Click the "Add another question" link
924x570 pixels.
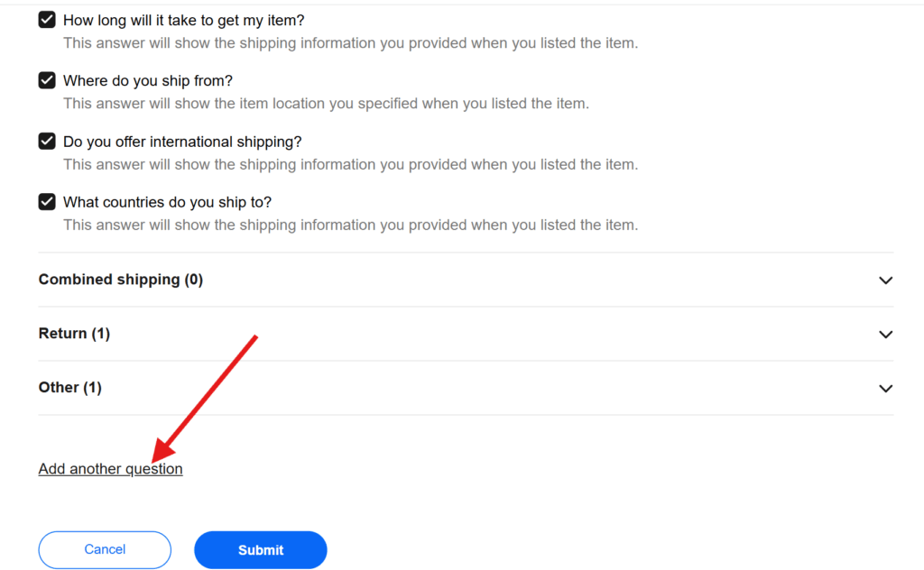coord(110,469)
